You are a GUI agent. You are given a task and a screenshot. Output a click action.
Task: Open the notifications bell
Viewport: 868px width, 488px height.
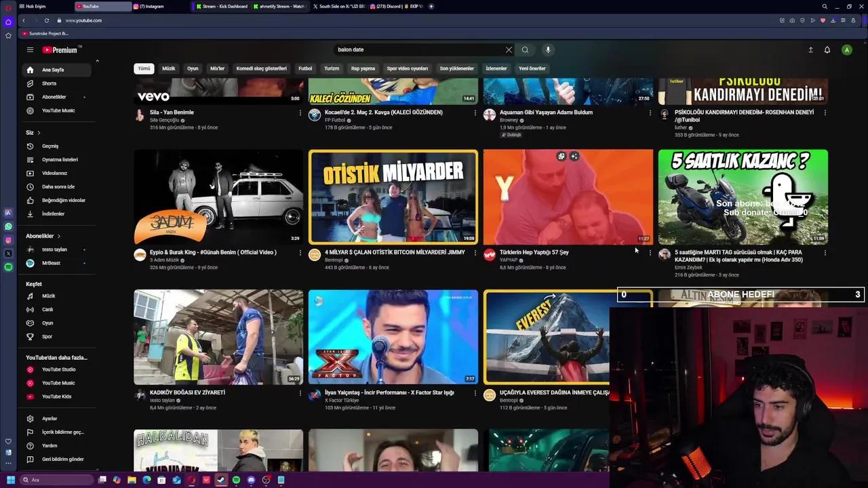tap(827, 49)
